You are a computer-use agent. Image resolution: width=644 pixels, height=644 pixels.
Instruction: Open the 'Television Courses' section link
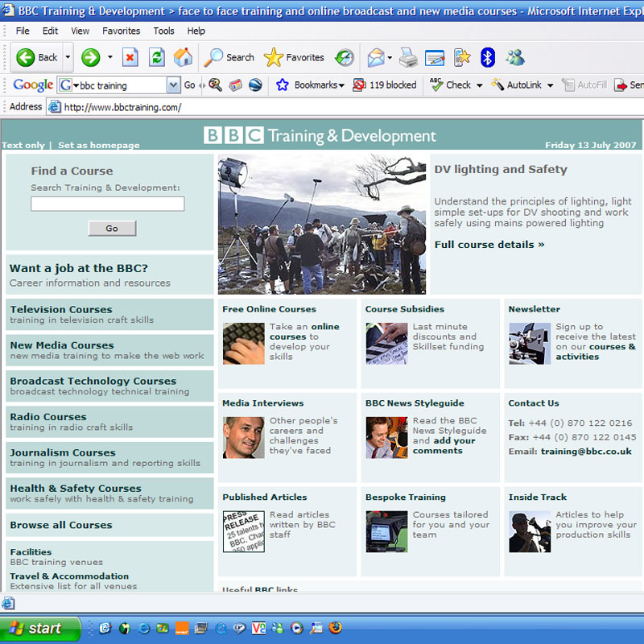(x=61, y=309)
